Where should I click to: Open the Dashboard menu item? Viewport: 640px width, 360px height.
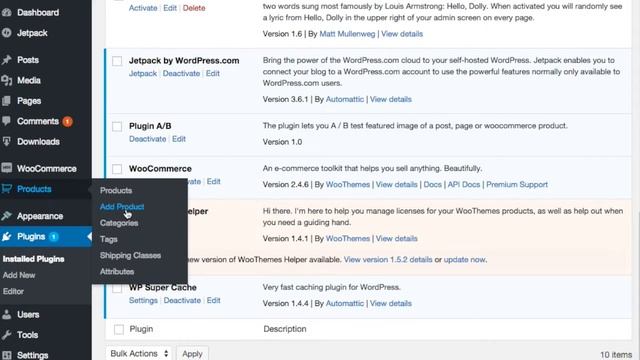(x=38, y=13)
